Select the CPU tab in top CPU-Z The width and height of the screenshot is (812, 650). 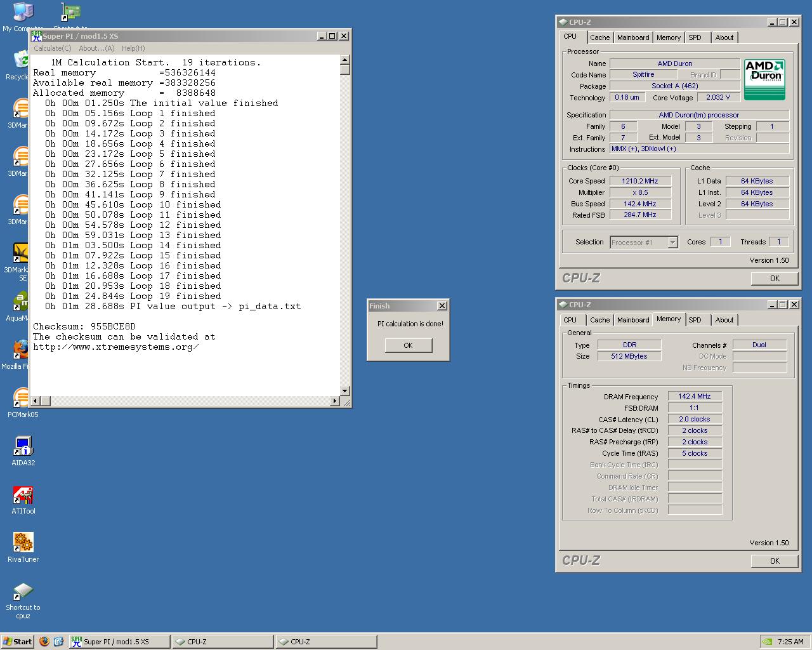(x=570, y=36)
